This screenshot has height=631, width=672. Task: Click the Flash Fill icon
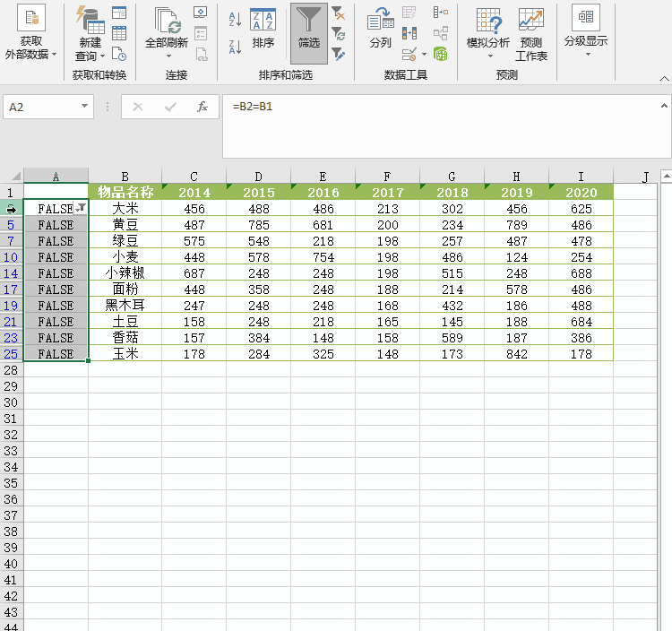coord(409,13)
